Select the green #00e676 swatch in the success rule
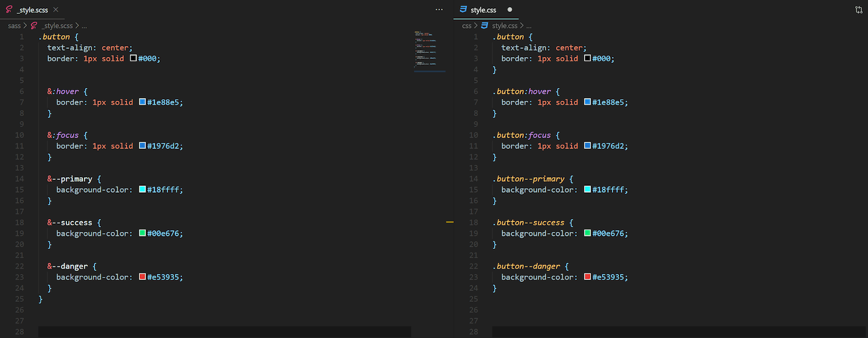 (142, 233)
